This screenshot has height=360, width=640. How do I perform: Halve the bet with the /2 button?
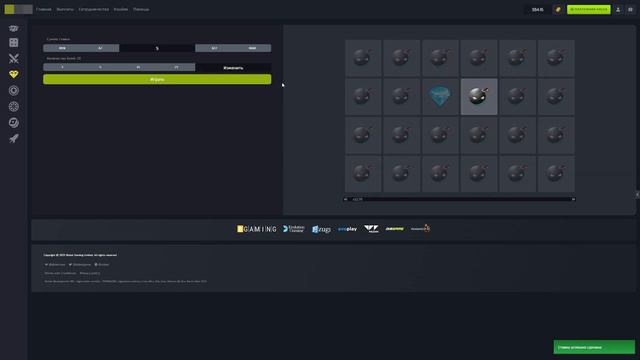coord(100,48)
